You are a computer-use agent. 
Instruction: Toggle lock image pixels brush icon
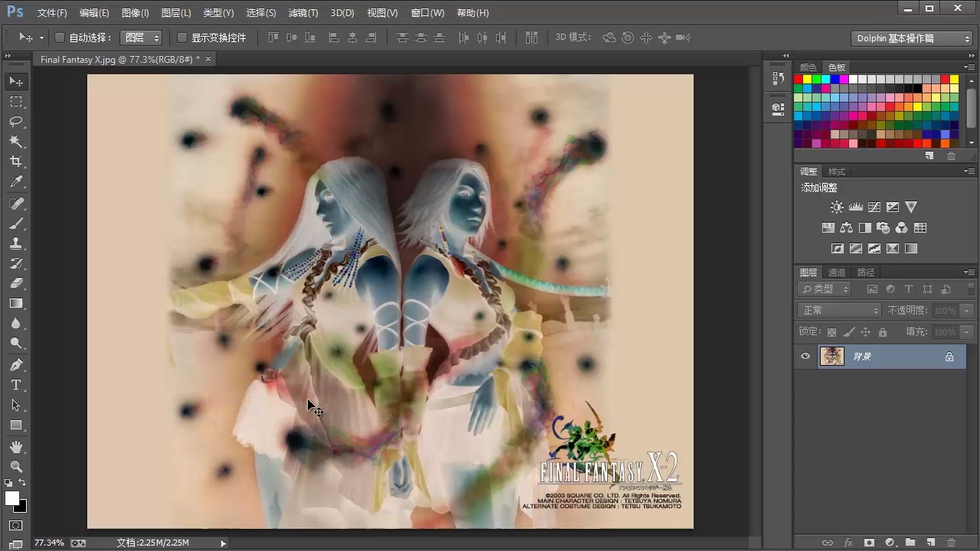pyautogui.click(x=848, y=332)
